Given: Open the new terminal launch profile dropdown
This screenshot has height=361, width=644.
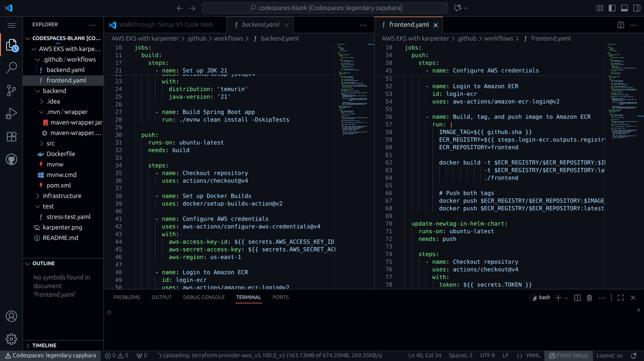Looking at the screenshot, I should coord(567,298).
